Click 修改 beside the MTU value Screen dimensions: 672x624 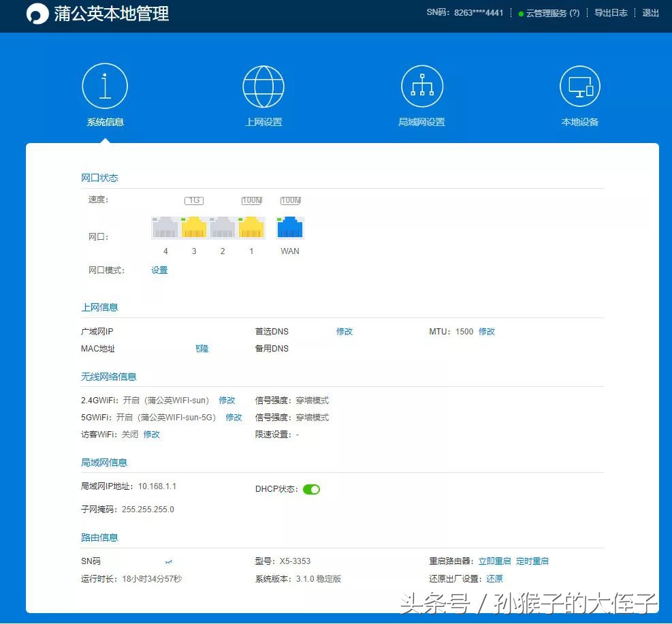point(487,331)
